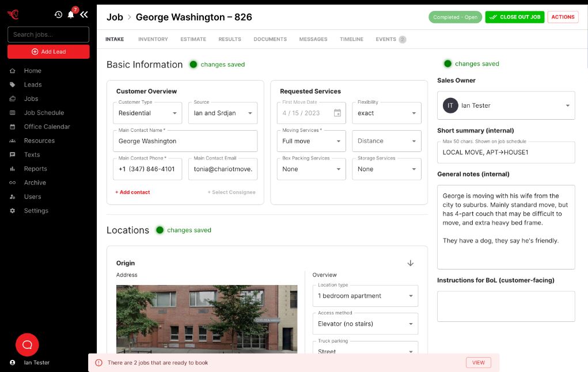Screen dimensions: 588x372
Task: Switch to the Timeline tab
Action: pos(351,39)
